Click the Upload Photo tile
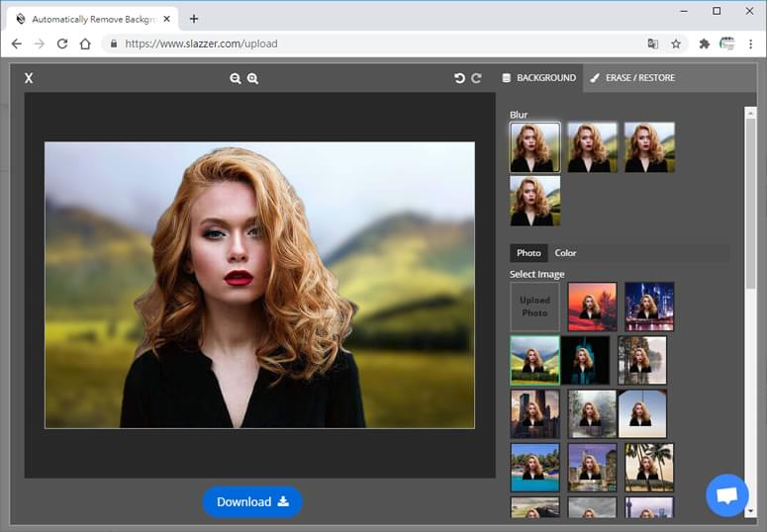 tap(534, 307)
